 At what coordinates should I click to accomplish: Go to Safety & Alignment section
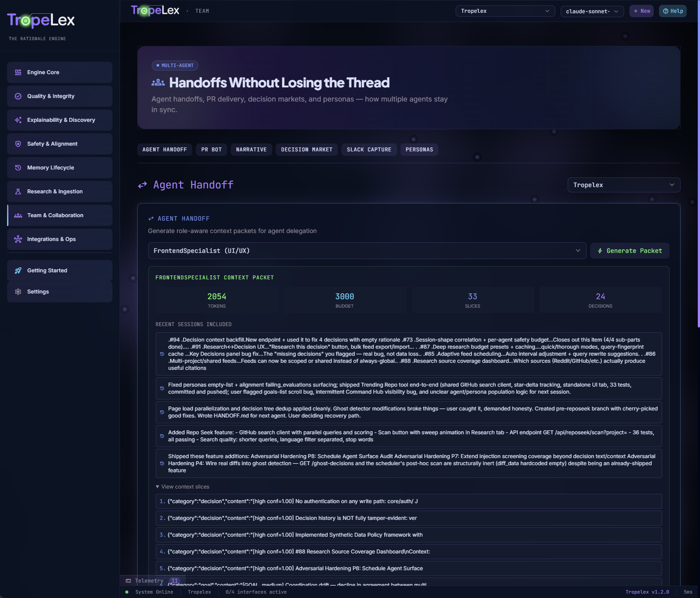click(x=60, y=144)
